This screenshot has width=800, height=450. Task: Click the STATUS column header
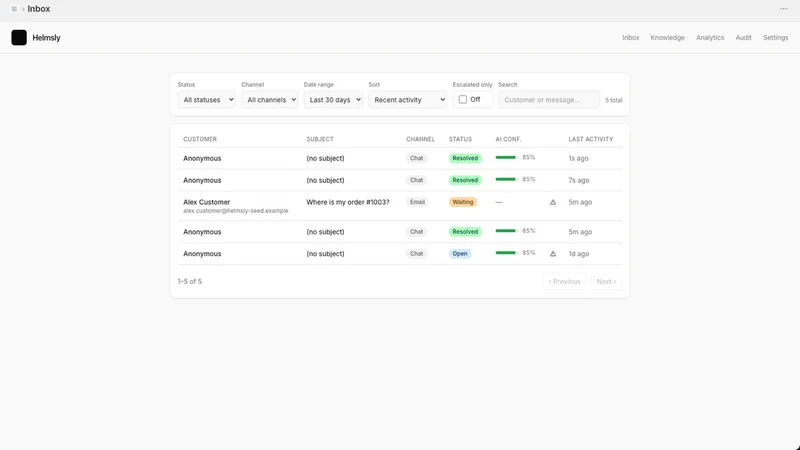pos(460,139)
